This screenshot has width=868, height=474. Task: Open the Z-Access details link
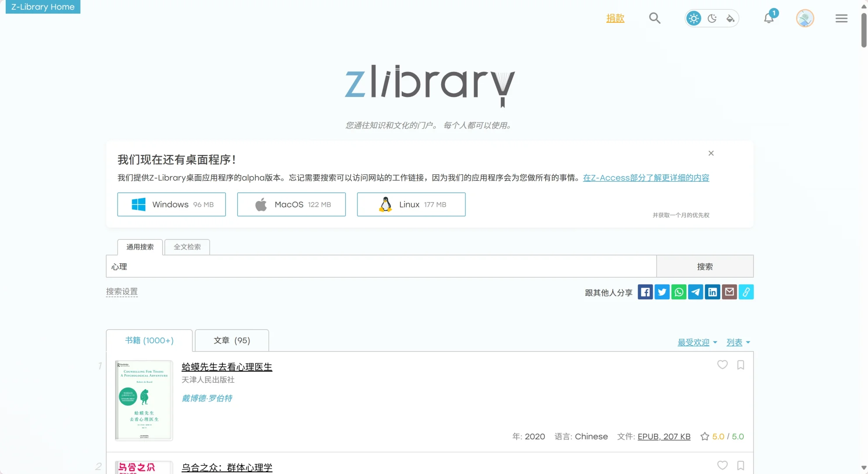pyautogui.click(x=646, y=178)
